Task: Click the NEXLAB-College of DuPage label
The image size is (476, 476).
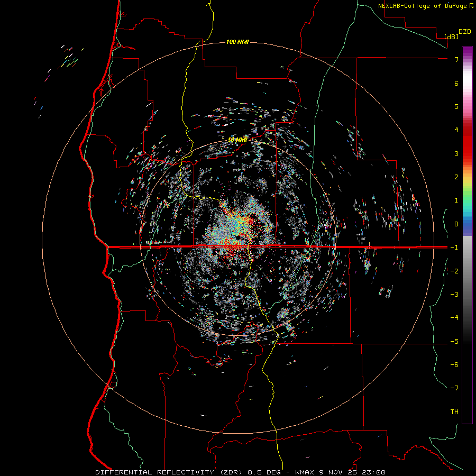Action: point(425,6)
